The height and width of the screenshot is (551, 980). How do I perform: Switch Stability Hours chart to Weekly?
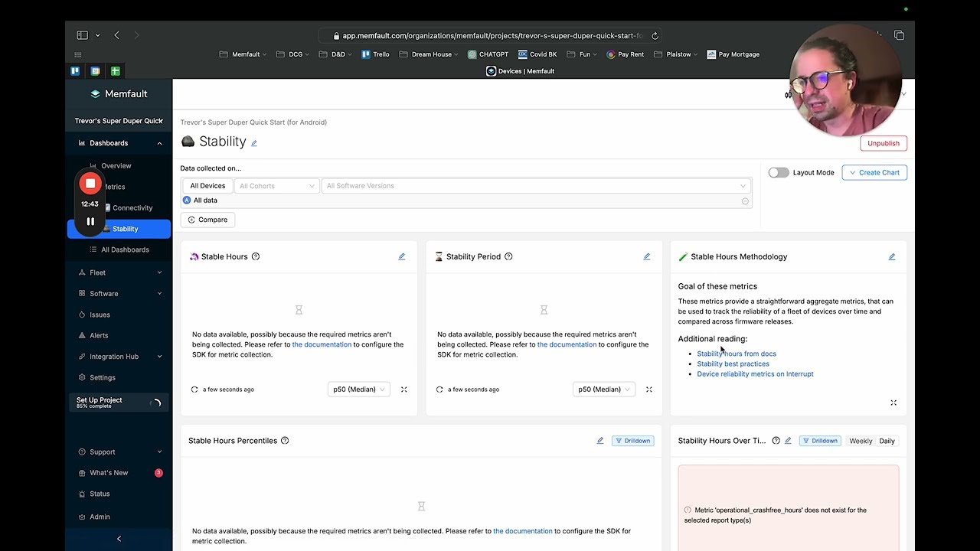pyautogui.click(x=861, y=441)
